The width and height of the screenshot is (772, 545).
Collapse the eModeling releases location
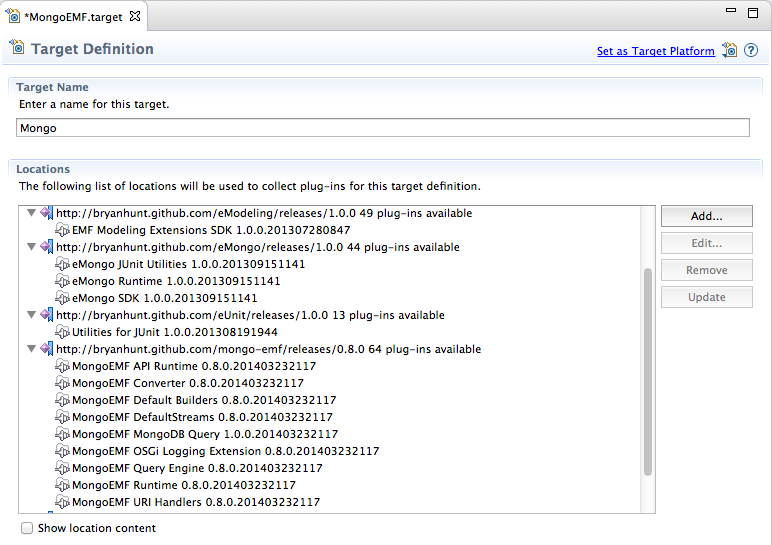click(31, 213)
